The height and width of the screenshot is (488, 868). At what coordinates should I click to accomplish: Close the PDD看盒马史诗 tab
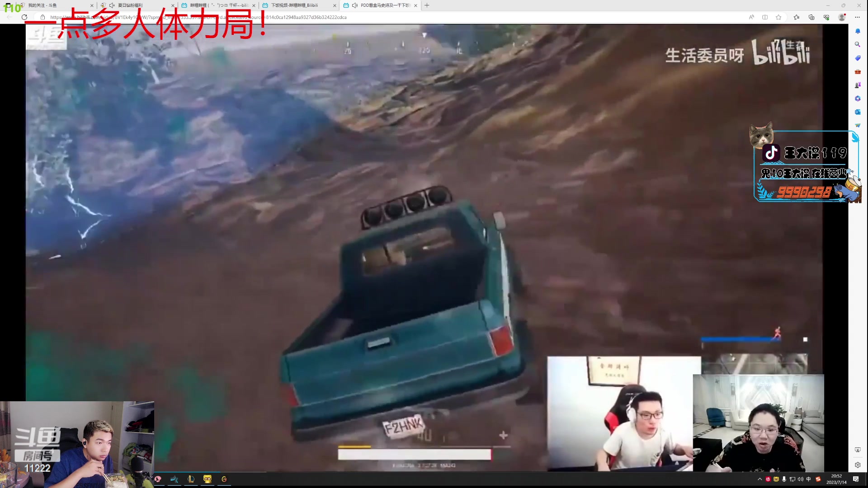tap(415, 5)
